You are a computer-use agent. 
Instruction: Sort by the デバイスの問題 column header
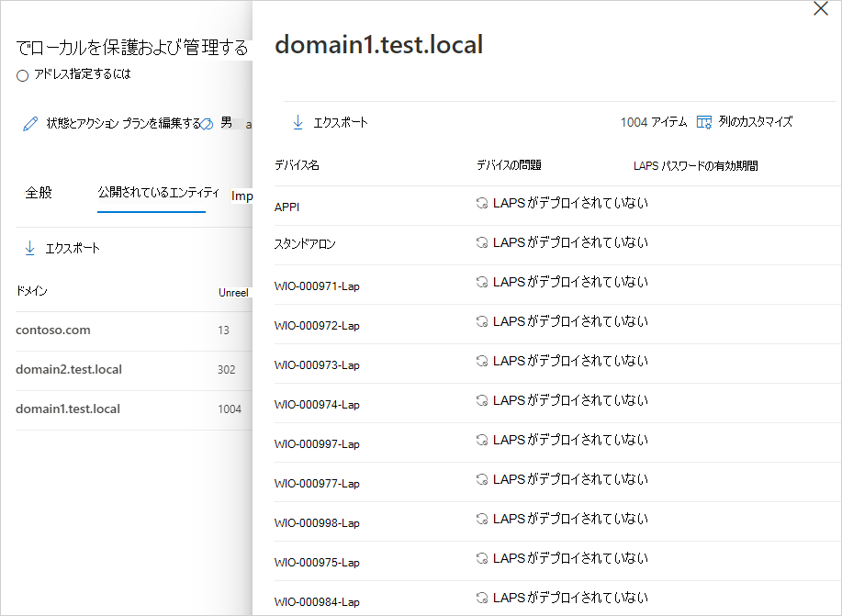tap(509, 165)
